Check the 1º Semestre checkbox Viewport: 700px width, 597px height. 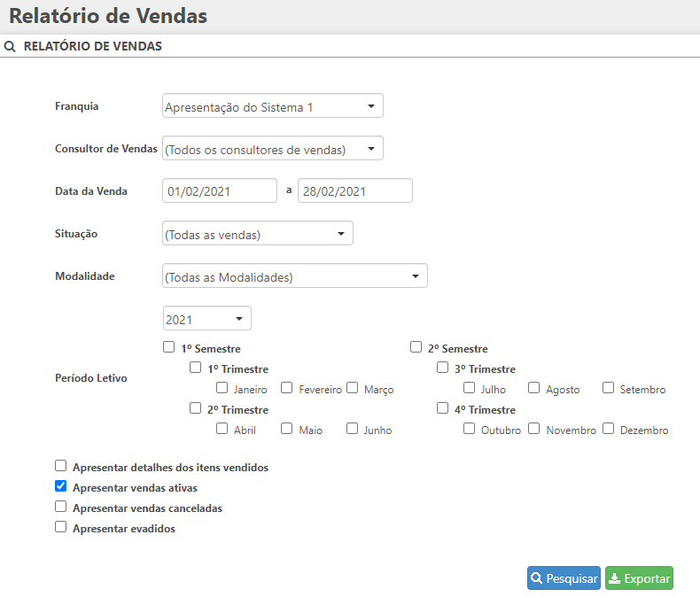pos(169,347)
